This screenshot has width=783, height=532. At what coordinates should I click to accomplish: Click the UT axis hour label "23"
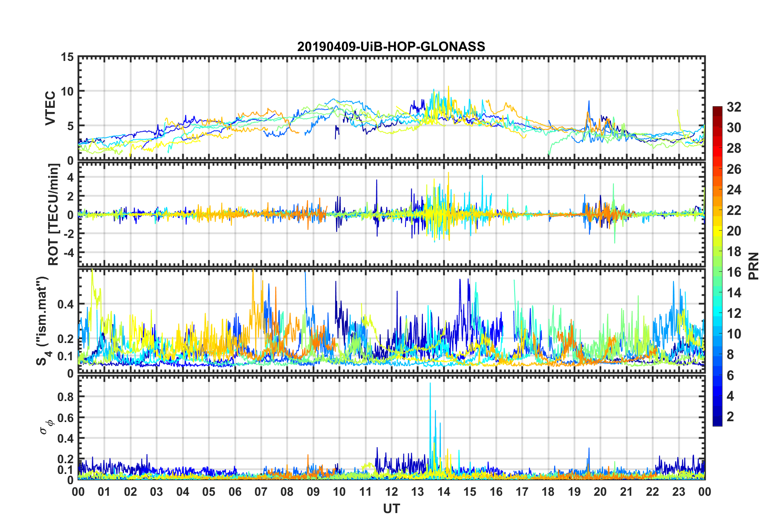tap(679, 492)
